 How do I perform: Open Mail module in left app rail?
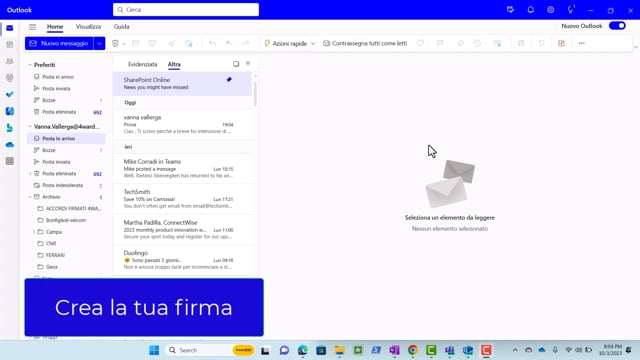pos(10,28)
